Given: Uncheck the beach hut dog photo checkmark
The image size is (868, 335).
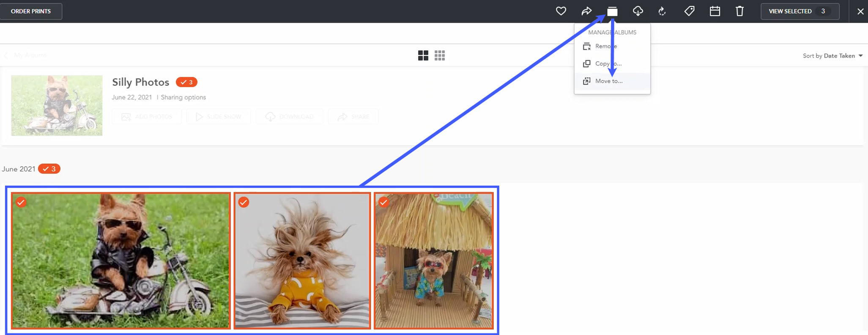Looking at the screenshot, I should pos(383,202).
